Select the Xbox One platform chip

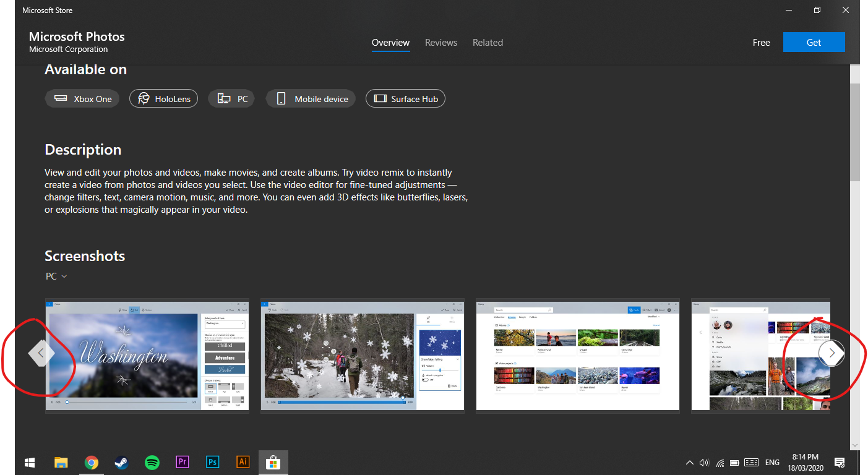coord(82,99)
